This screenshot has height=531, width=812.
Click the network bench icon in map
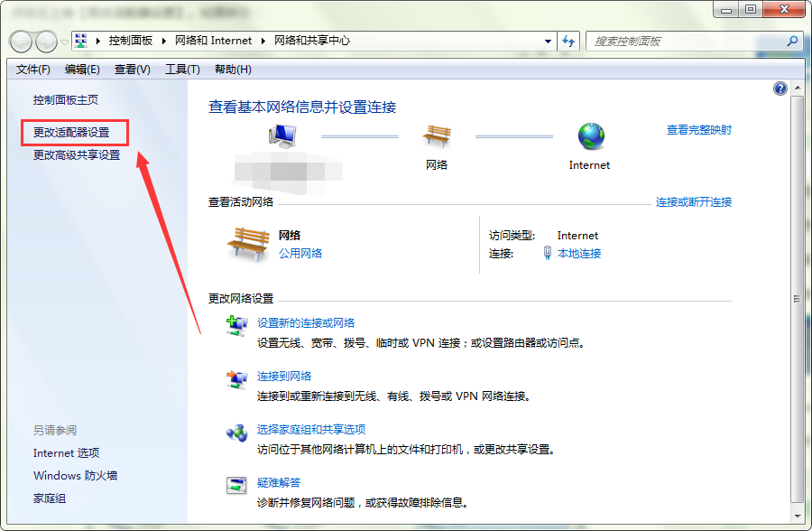point(437,136)
